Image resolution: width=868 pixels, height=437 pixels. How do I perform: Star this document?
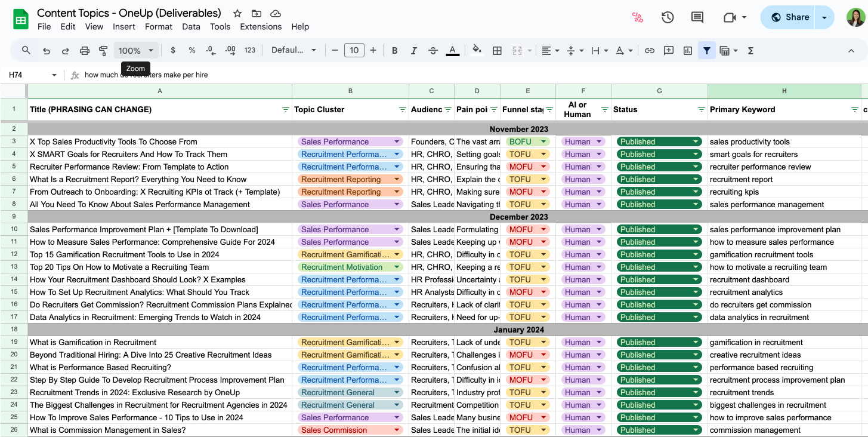[x=237, y=13]
